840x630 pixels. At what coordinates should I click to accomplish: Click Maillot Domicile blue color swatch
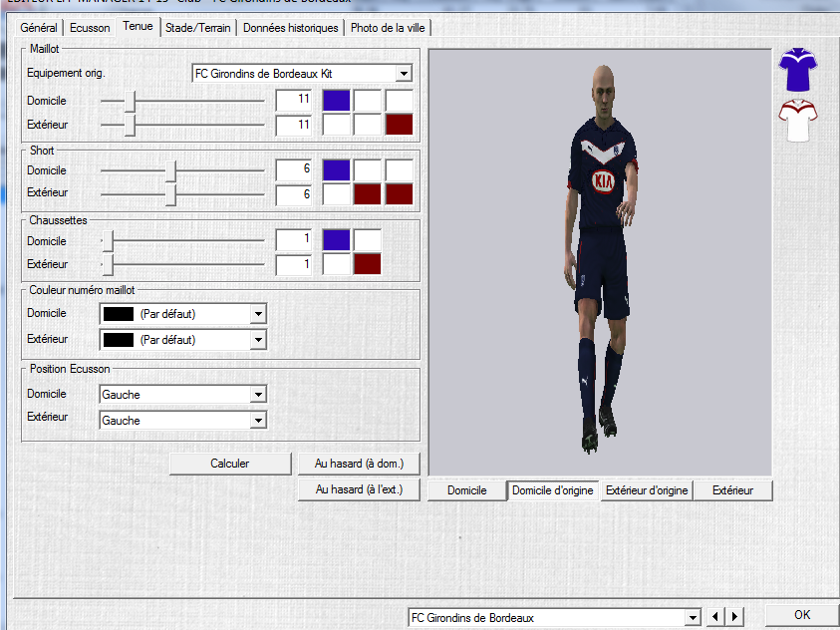point(337,101)
